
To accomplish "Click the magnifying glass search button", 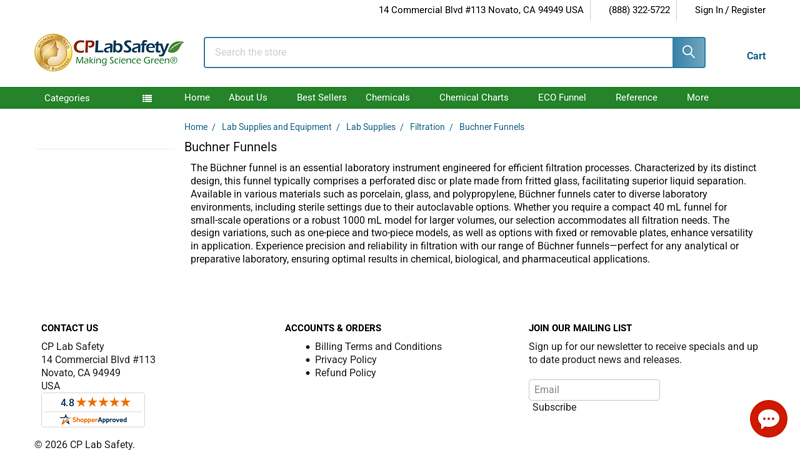I will click(x=689, y=52).
